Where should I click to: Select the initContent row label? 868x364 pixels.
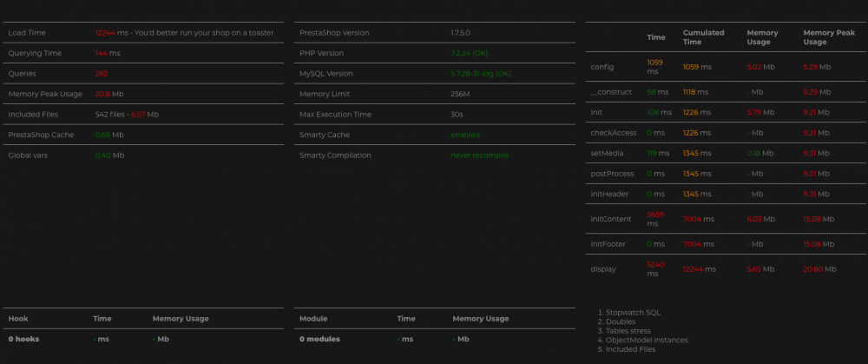[611, 220]
